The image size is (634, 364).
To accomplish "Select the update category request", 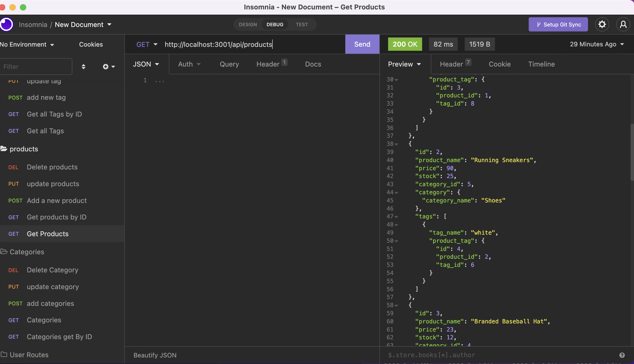I will click(x=62, y=287).
